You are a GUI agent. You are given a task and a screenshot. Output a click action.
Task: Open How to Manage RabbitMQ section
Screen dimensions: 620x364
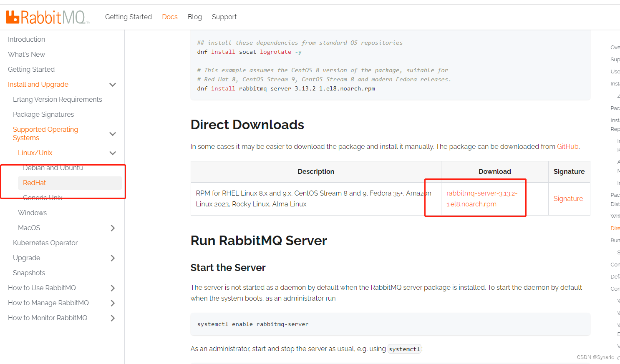point(48,303)
